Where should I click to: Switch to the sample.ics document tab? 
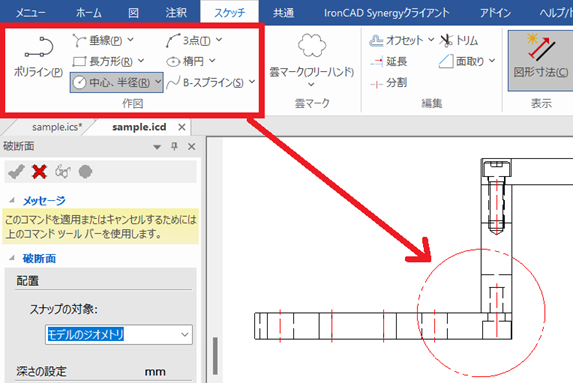(57, 127)
